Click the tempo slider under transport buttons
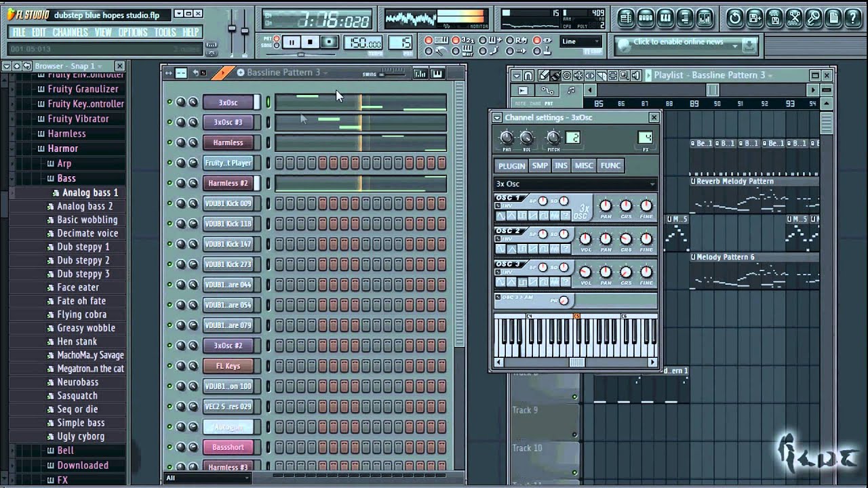This screenshot has height=488, width=868. coord(300,54)
